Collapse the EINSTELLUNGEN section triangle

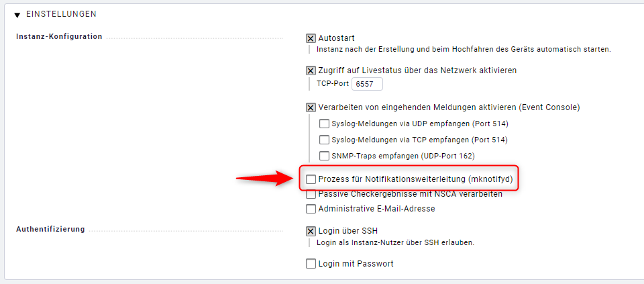click(x=17, y=14)
